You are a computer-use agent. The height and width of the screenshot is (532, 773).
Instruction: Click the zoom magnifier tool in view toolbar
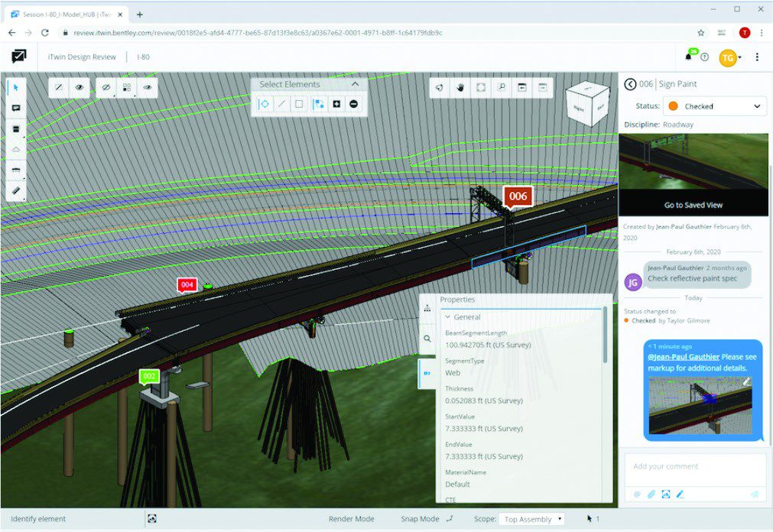[x=502, y=88]
